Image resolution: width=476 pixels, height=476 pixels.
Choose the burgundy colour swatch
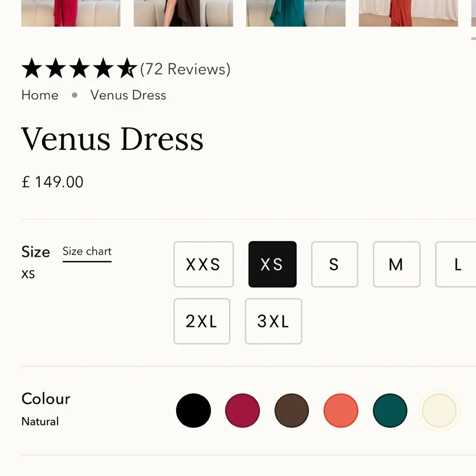point(243,410)
